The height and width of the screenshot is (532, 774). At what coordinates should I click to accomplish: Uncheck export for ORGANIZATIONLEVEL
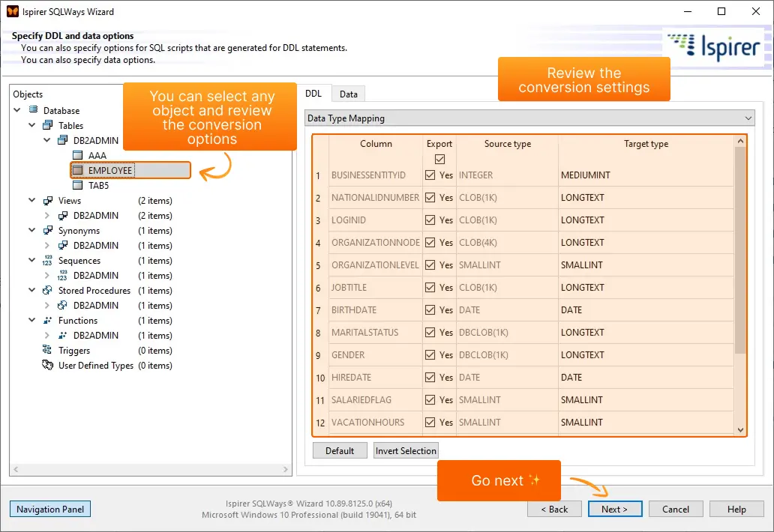click(430, 265)
